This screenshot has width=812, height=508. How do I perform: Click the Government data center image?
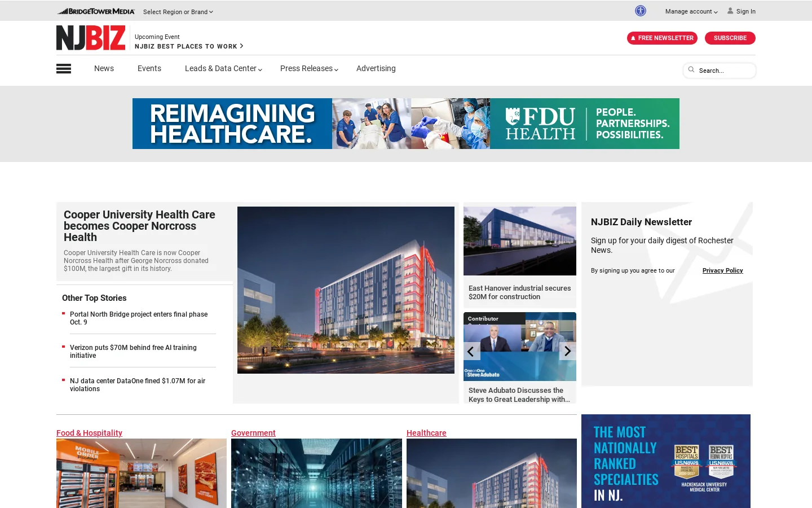(316, 473)
